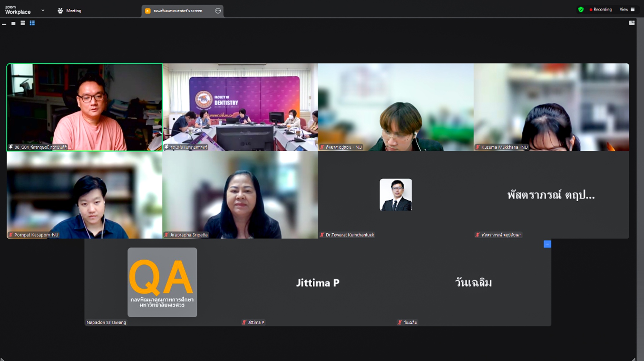Open the View layout menu

coord(627,10)
